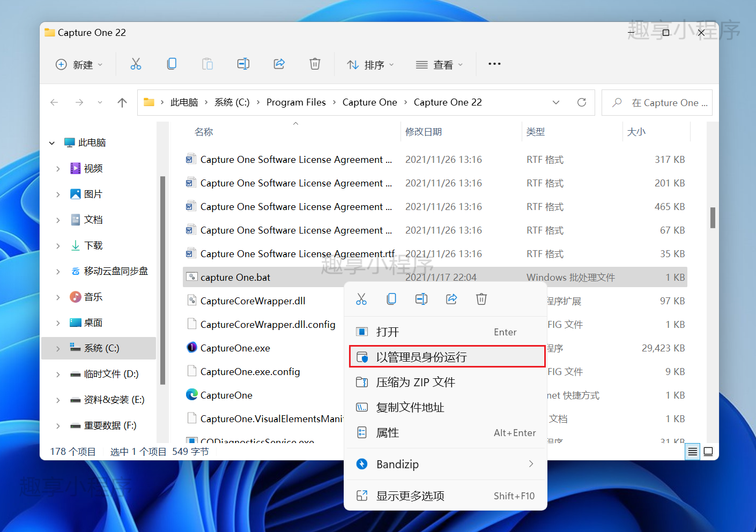Click the Capture One breadcrumb segment

tap(370, 102)
